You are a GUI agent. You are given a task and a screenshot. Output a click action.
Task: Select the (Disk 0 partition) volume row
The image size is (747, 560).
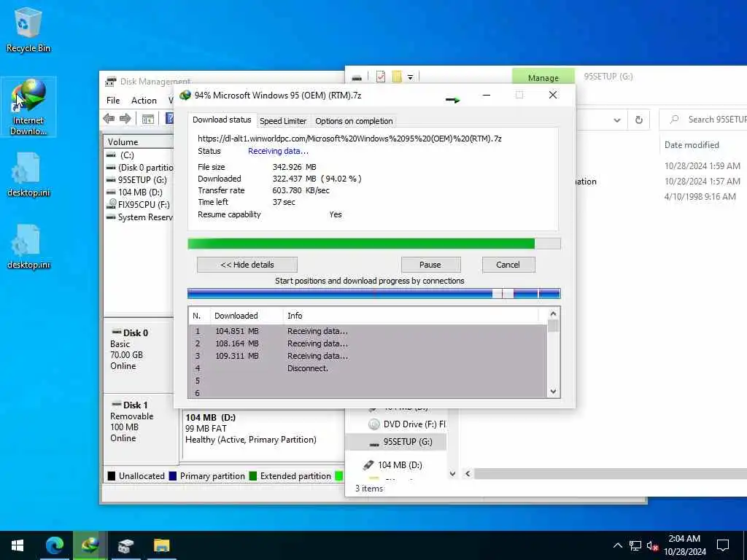tap(139, 168)
